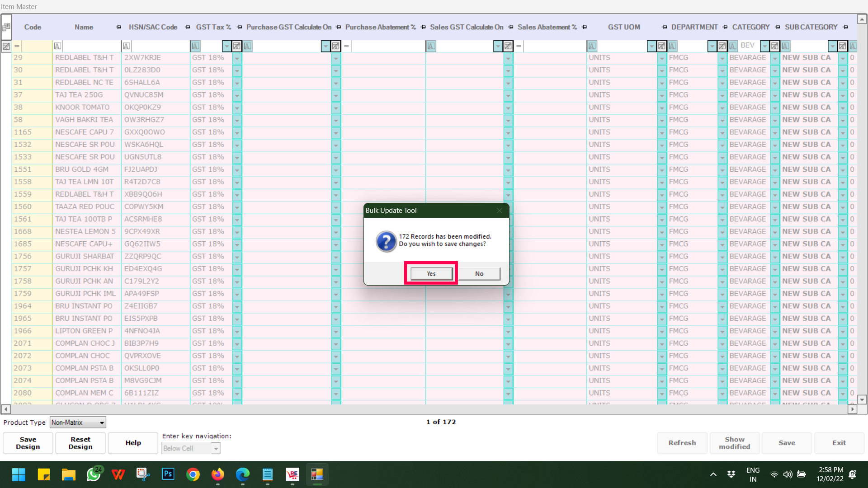Click the GST UOM column header
This screenshot has width=868, height=488.
tap(623, 27)
